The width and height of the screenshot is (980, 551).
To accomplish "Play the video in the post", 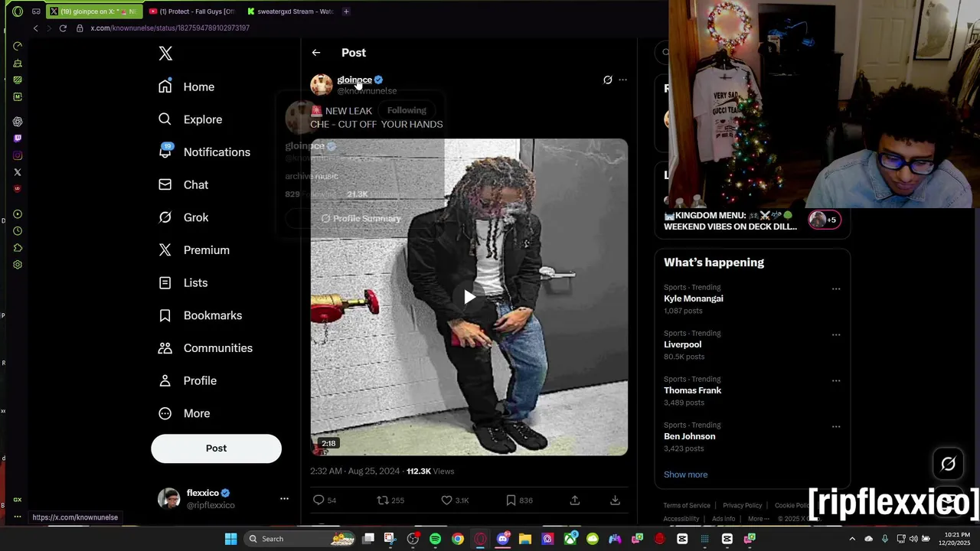I will pos(469,297).
